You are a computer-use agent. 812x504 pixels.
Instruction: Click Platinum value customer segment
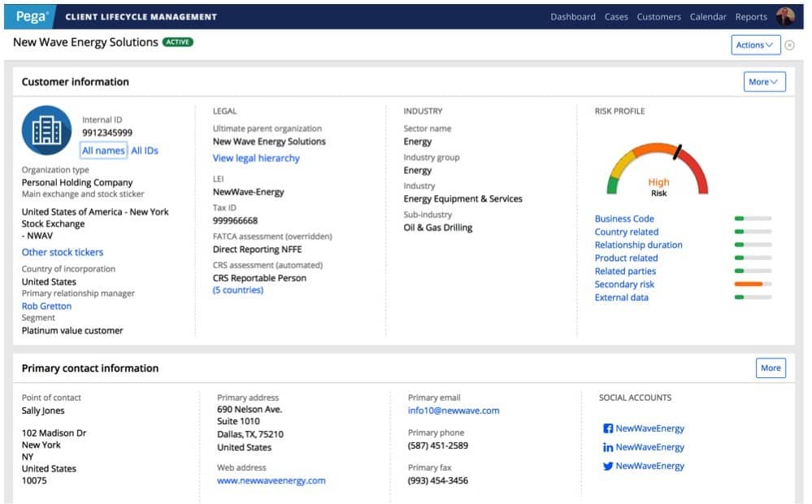point(72,331)
